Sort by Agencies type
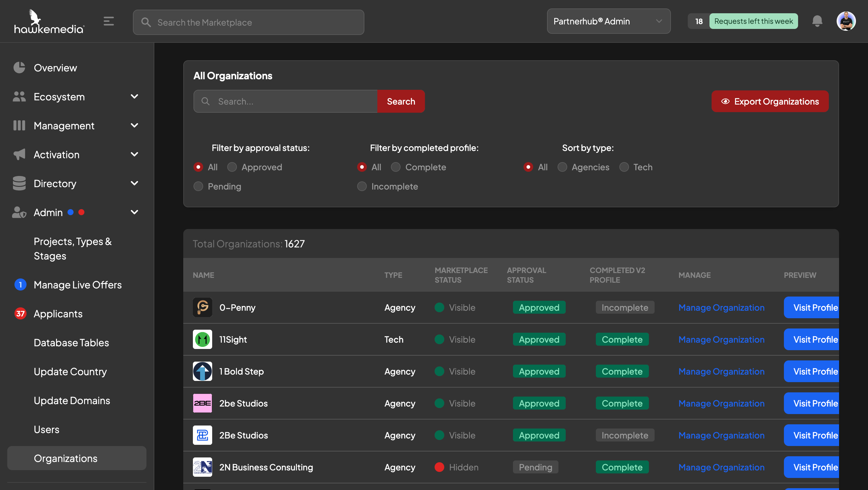This screenshot has height=490, width=868. click(562, 167)
